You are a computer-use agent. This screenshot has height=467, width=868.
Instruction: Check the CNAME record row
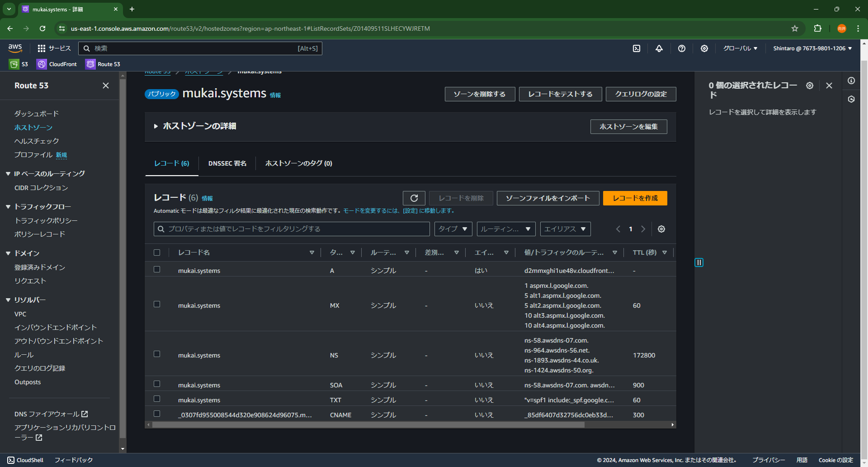(157, 414)
